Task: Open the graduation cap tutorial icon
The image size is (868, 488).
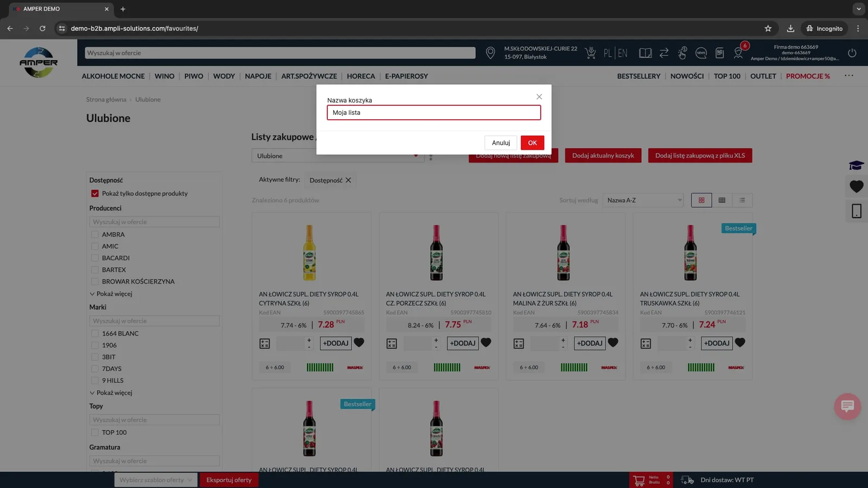Action: click(x=857, y=165)
